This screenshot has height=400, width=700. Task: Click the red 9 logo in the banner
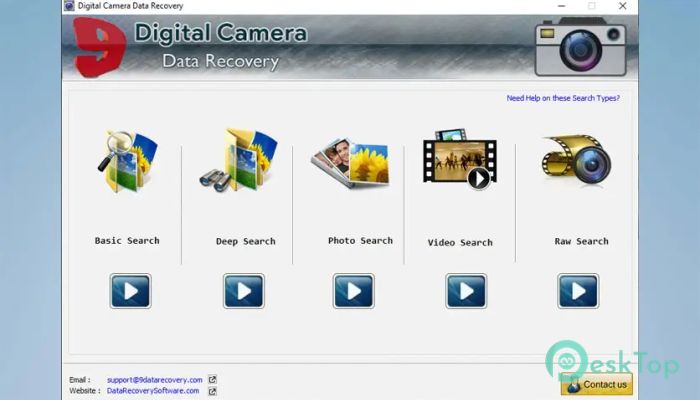click(x=99, y=47)
